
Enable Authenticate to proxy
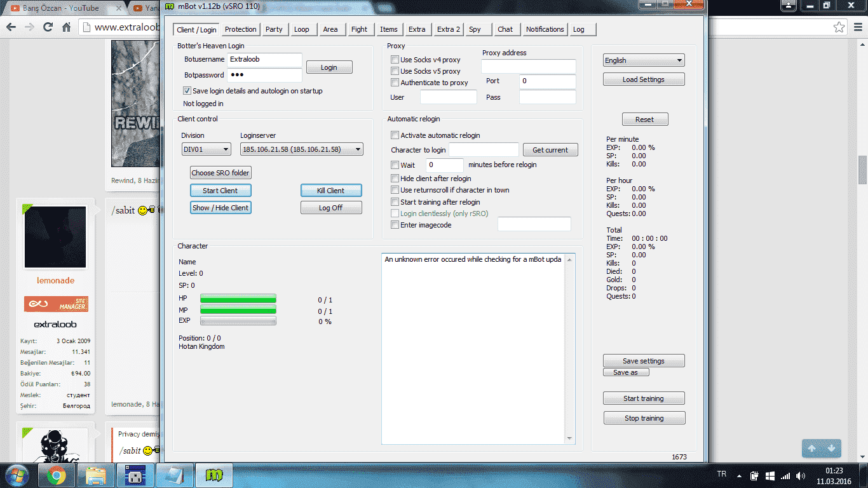pos(395,83)
